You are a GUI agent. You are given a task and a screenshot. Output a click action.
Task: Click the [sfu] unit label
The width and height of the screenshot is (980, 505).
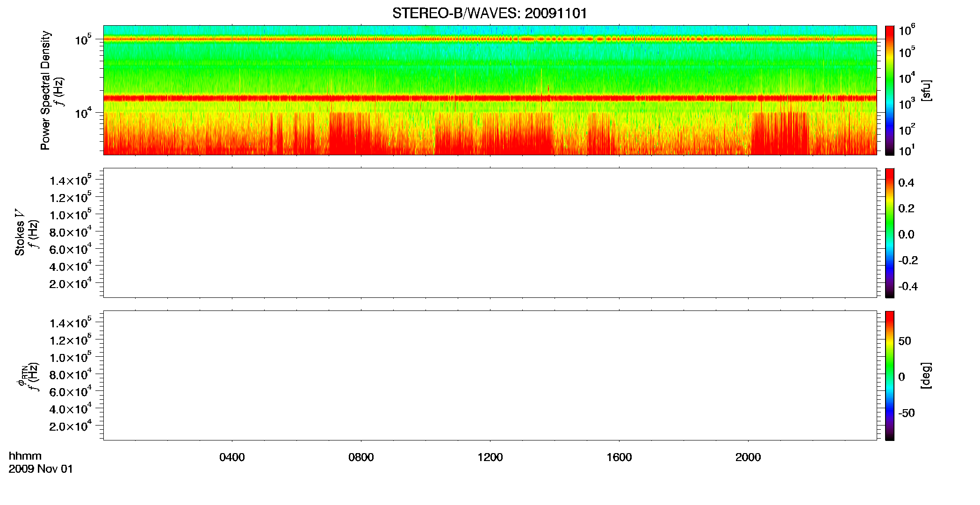(927, 91)
